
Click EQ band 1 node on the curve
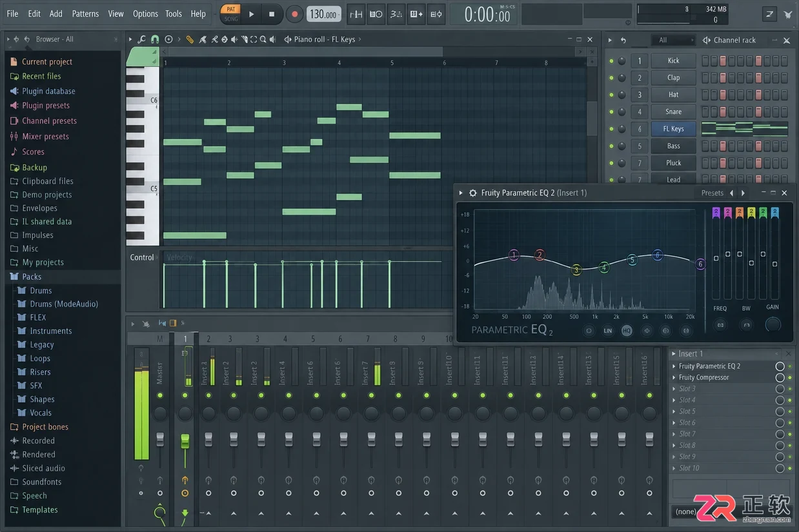(x=514, y=255)
